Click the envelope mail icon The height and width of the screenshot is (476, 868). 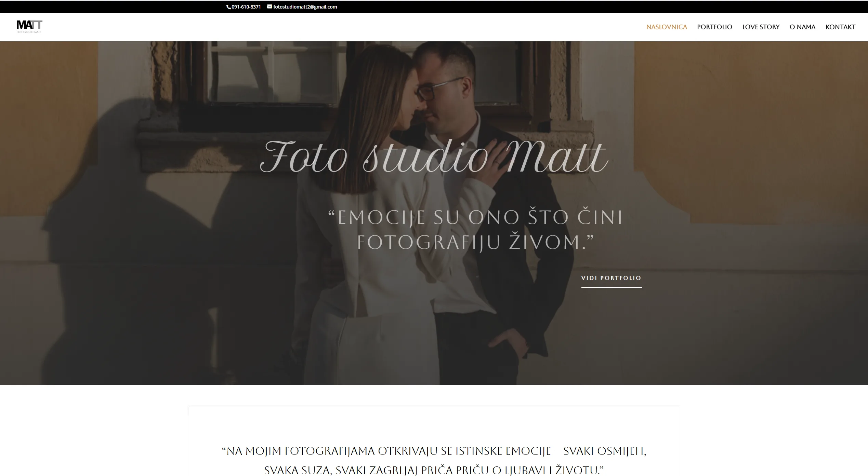point(269,6)
